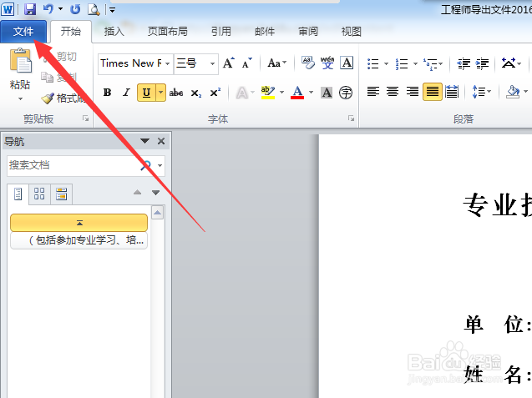
Task: Click the Asian Layout icon
Action: pyautogui.click(x=509, y=63)
